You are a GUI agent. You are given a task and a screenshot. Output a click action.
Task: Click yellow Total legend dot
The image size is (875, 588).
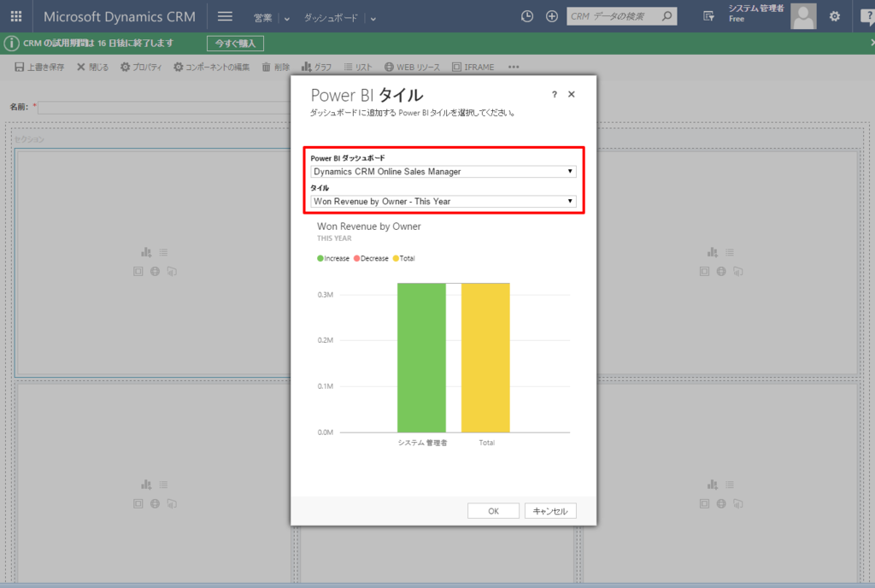click(x=396, y=258)
